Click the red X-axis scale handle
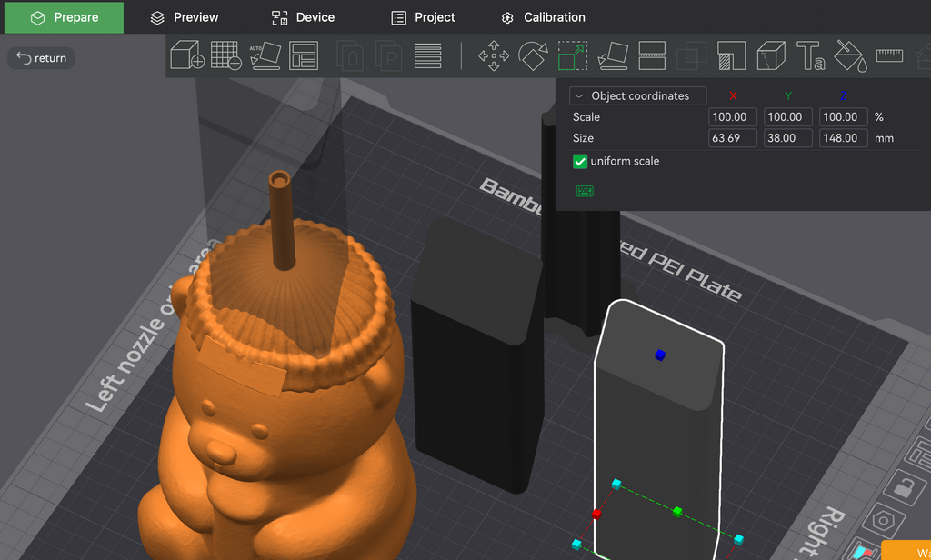This screenshot has height=560, width=931. (596, 514)
